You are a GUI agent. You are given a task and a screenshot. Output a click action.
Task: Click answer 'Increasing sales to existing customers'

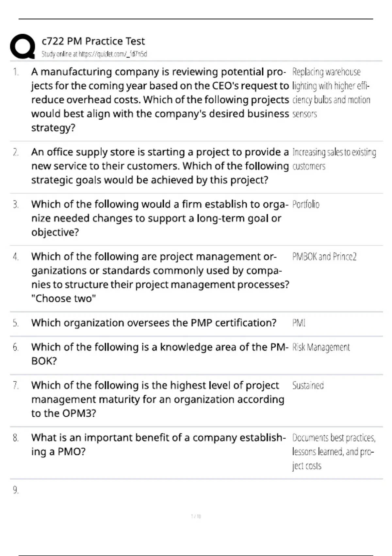coord(334,159)
